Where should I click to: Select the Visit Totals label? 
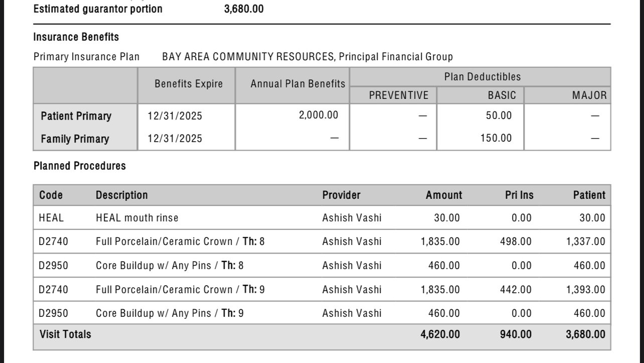[x=65, y=334]
